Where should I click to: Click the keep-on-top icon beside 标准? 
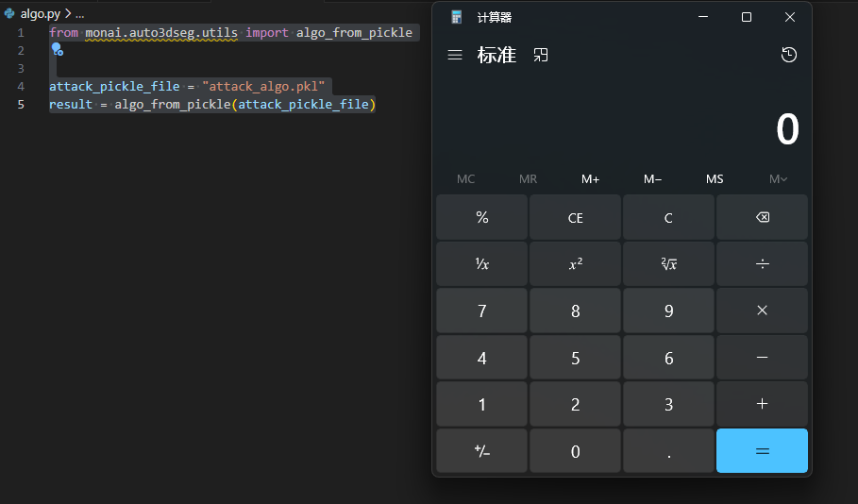tap(541, 56)
